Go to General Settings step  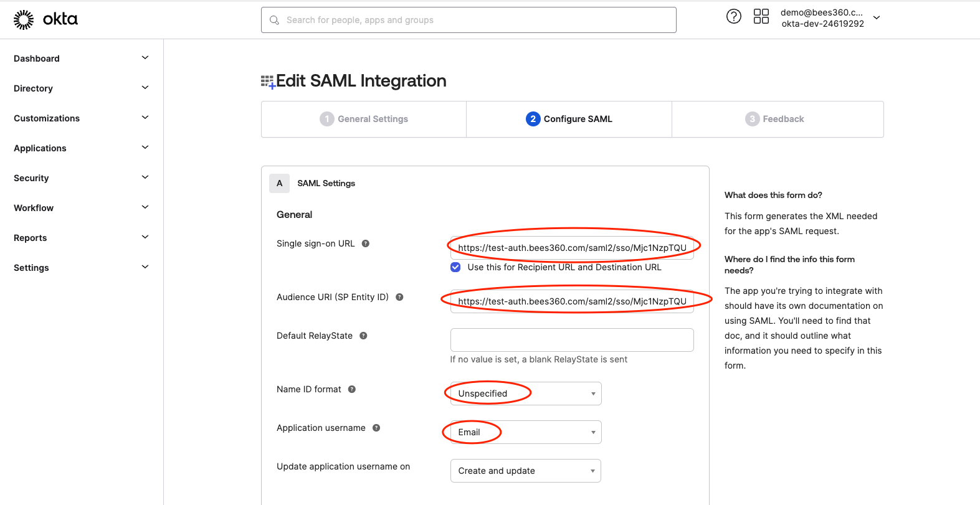(364, 119)
